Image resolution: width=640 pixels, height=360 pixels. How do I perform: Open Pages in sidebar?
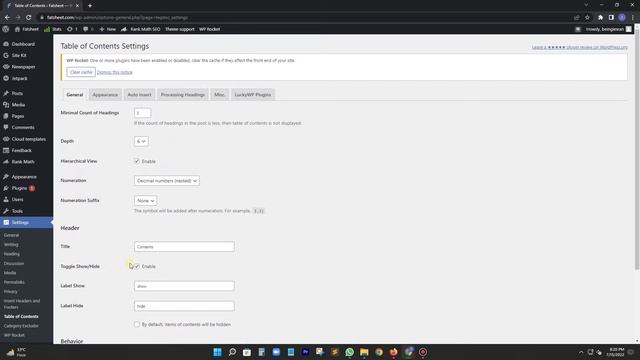tap(18, 116)
